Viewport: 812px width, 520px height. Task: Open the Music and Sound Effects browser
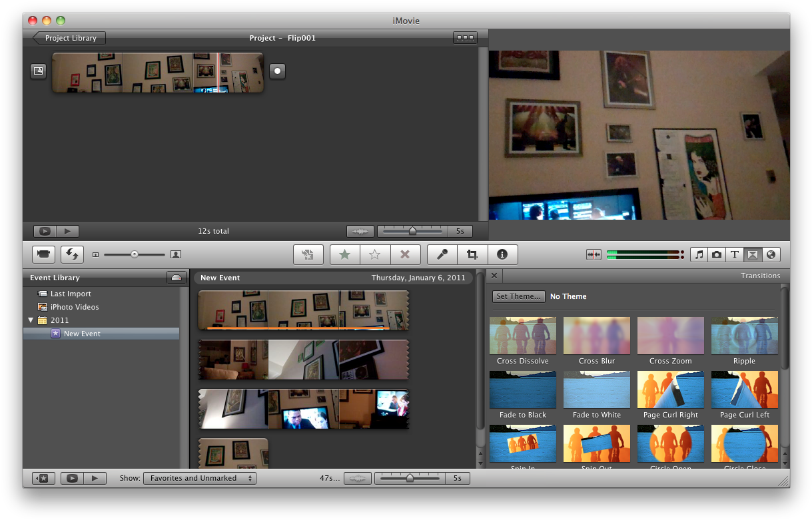coord(700,254)
